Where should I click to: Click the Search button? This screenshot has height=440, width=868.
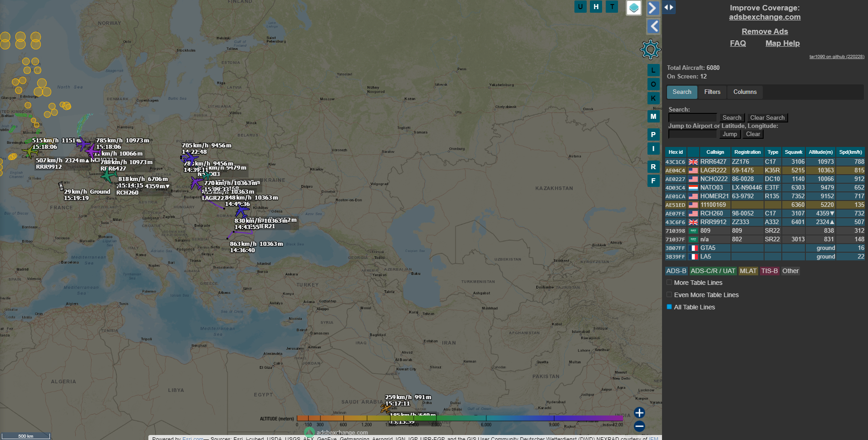tap(732, 118)
